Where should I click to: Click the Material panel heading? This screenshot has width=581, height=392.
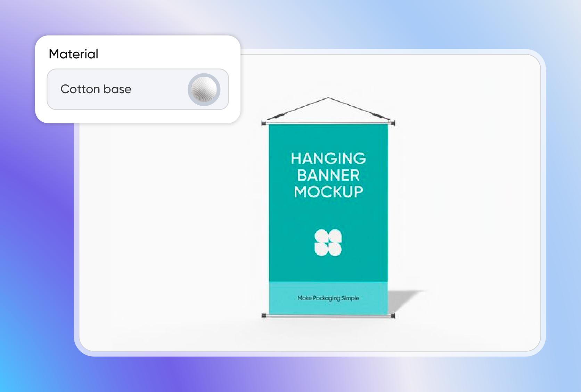(74, 54)
